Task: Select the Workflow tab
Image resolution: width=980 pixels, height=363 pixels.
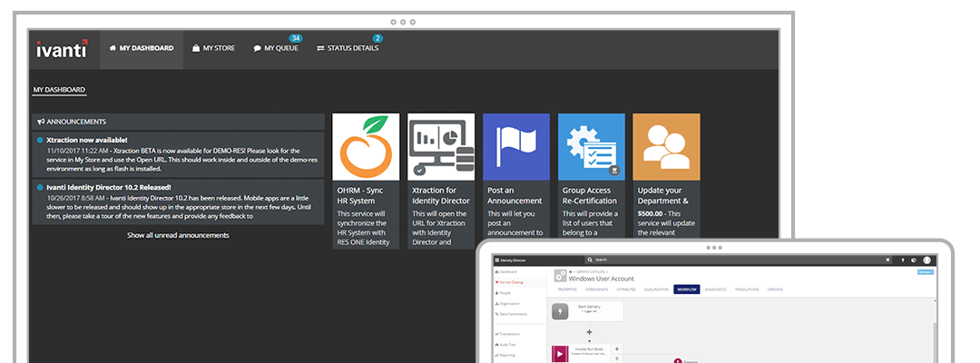Action: (687, 289)
